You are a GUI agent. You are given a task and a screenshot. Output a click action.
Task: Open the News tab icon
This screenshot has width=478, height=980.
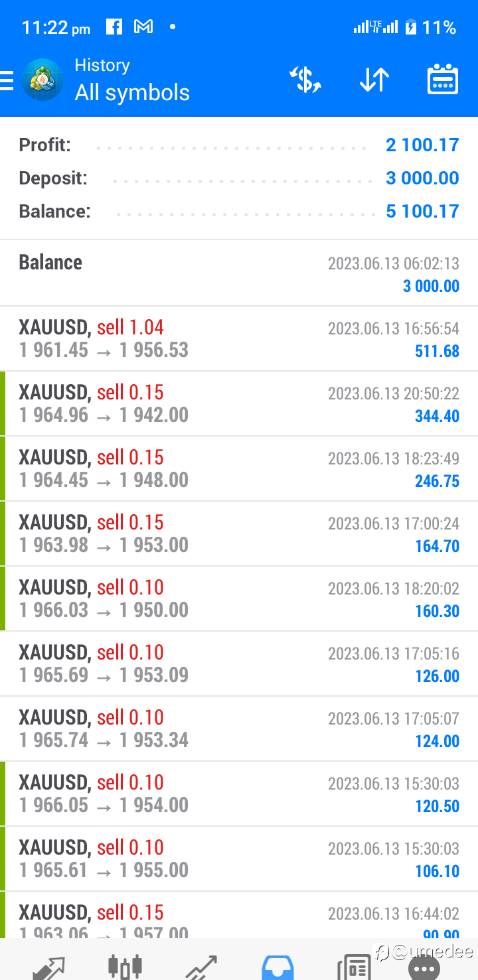coord(354,967)
